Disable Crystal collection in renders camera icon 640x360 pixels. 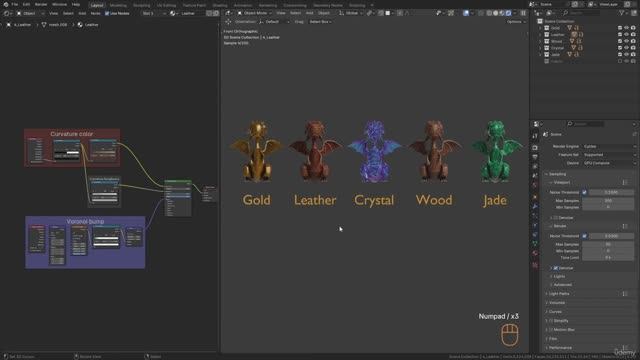click(633, 48)
